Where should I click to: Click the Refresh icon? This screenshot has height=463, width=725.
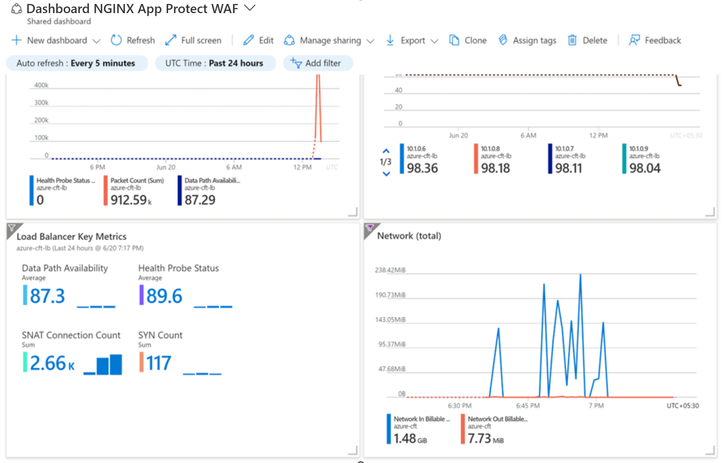(x=116, y=40)
